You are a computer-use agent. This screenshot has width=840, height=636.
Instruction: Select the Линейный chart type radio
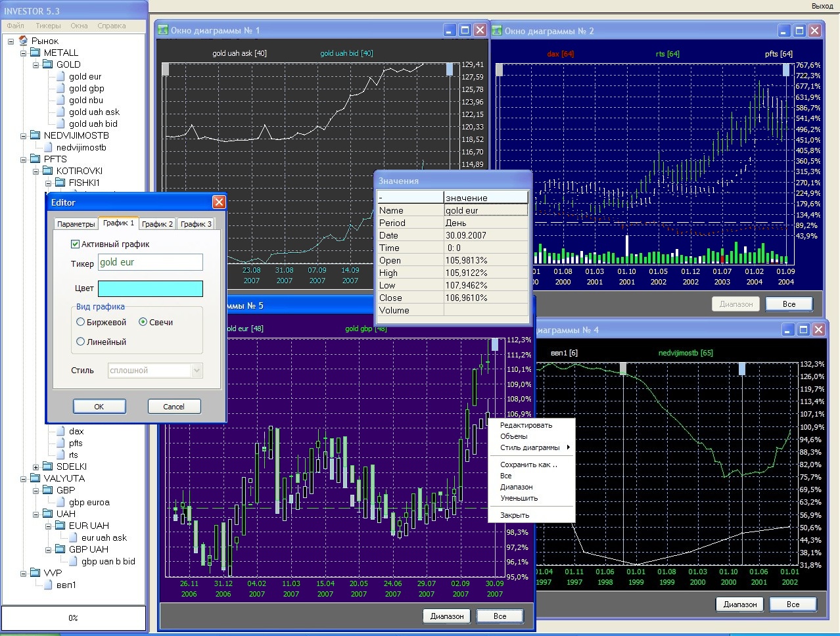click(81, 342)
